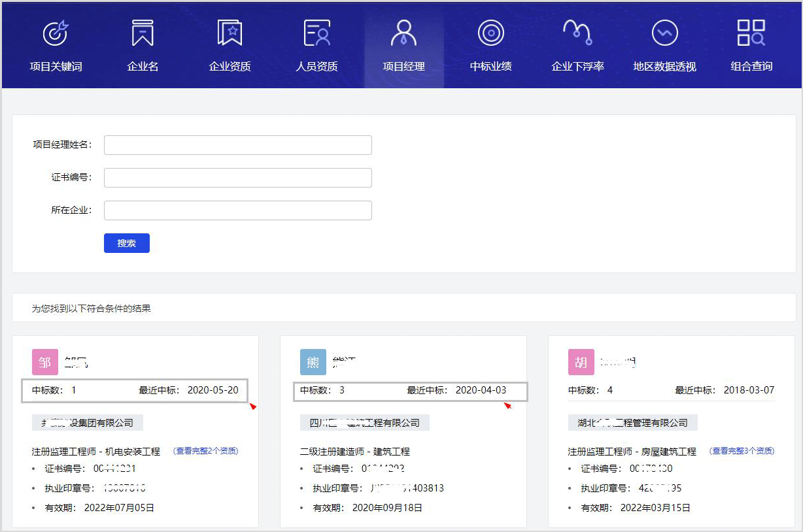Image resolution: width=803 pixels, height=532 pixels.
Task: Click the 企业名 bookmark icon
Action: (x=143, y=33)
